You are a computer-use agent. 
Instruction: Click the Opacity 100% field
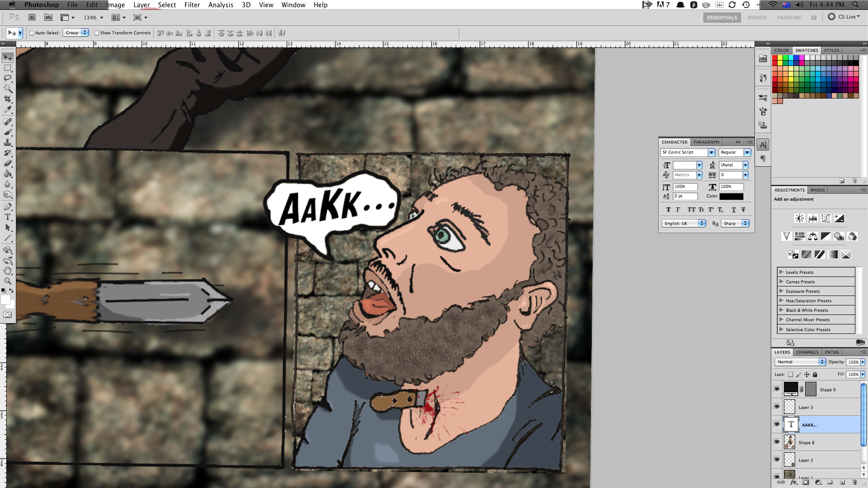click(853, 362)
